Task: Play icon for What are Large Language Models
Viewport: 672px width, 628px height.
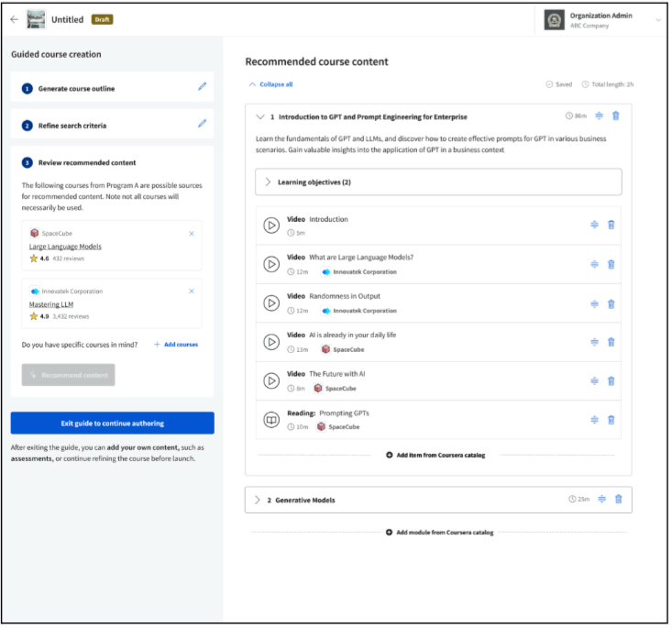Action: pyautogui.click(x=271, y=264)
